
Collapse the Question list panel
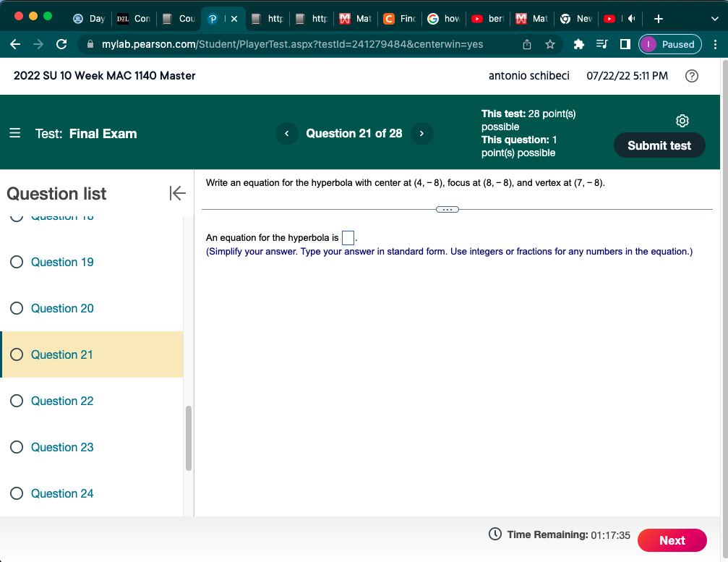pos(177,193)
